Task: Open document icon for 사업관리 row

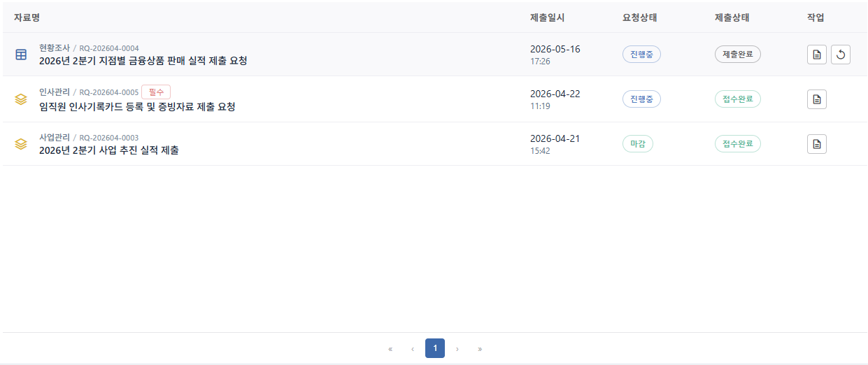Action: point(817,144)
